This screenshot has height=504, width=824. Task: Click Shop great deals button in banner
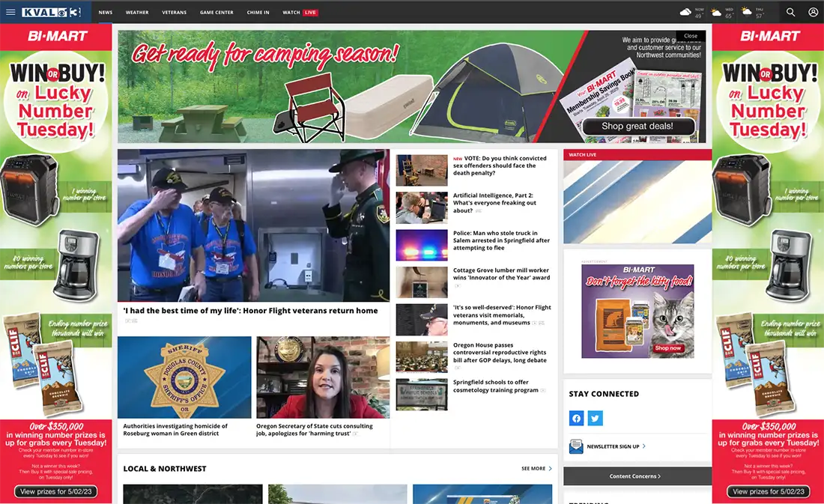(x=637, y=126)
